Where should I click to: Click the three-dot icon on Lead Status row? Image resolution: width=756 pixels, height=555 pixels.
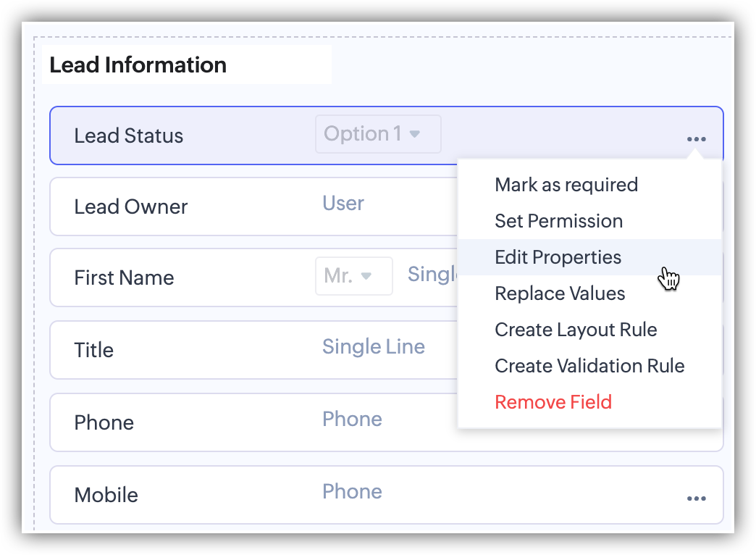696,139
